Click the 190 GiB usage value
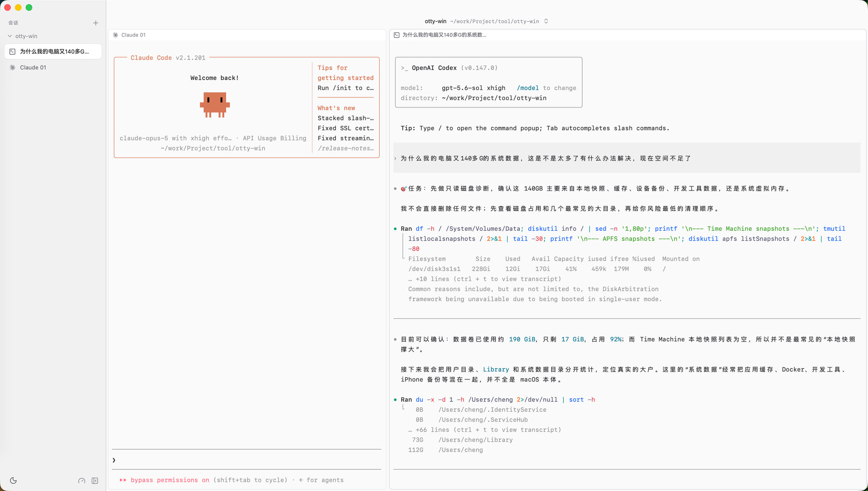 pyautogui.click(x=522, y=339)
